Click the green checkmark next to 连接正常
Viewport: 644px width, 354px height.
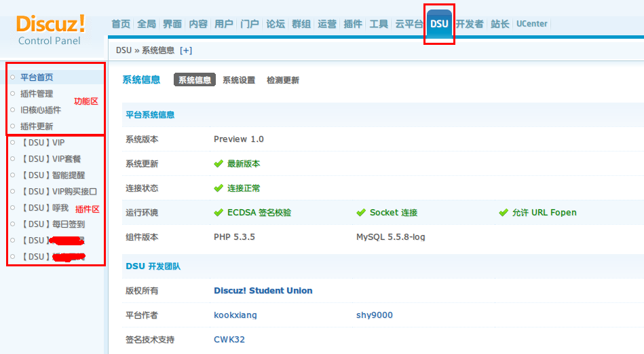[x=219, y=188]
